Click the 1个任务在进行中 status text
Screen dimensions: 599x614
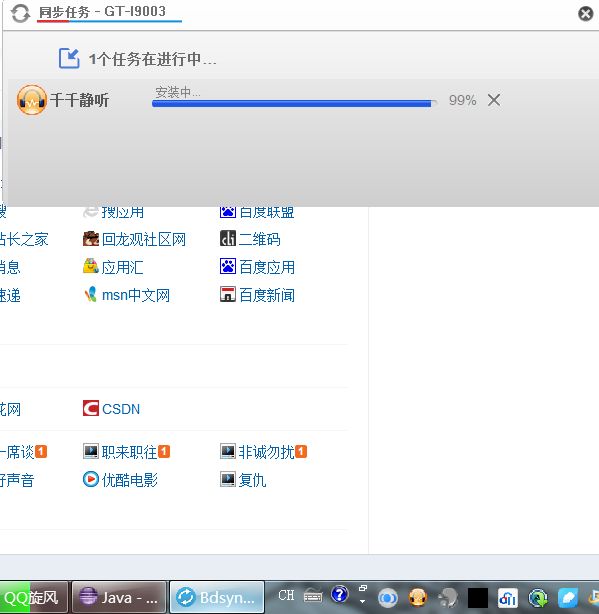point(153,59)
